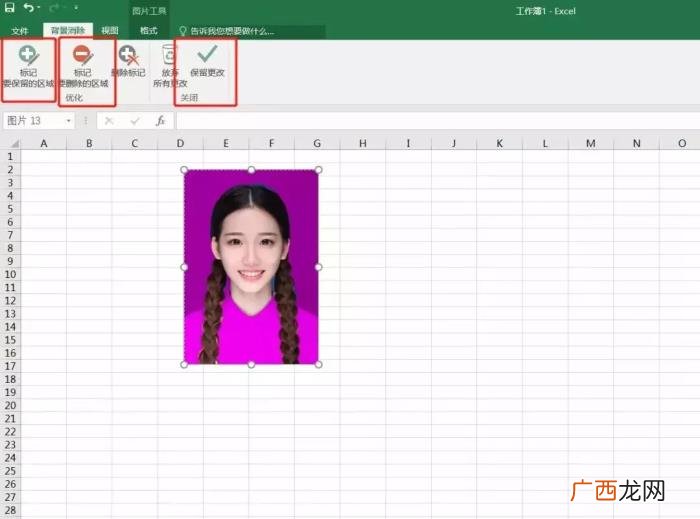Open the 文件 (File) tab
The width and height of the screenshot is (700, 519).
pos(20,31)
